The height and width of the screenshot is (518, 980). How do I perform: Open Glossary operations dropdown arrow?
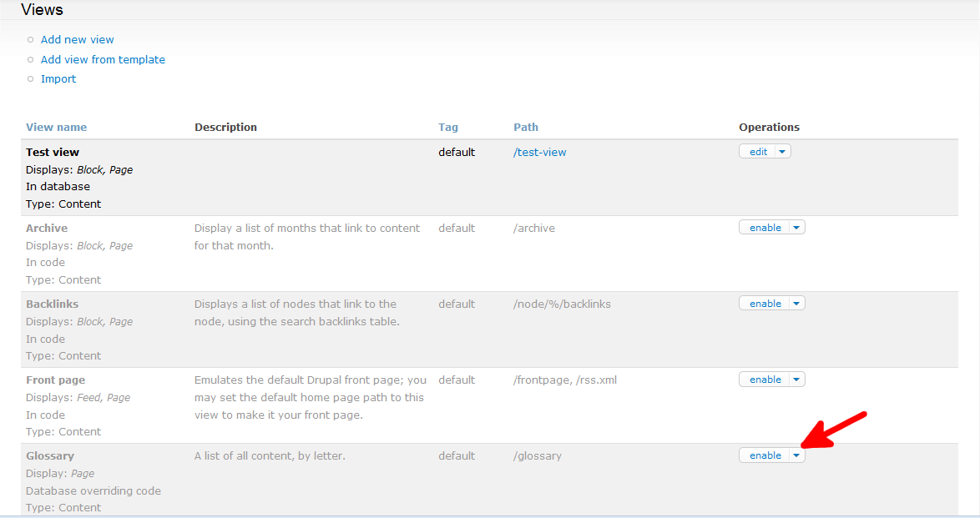796,455
